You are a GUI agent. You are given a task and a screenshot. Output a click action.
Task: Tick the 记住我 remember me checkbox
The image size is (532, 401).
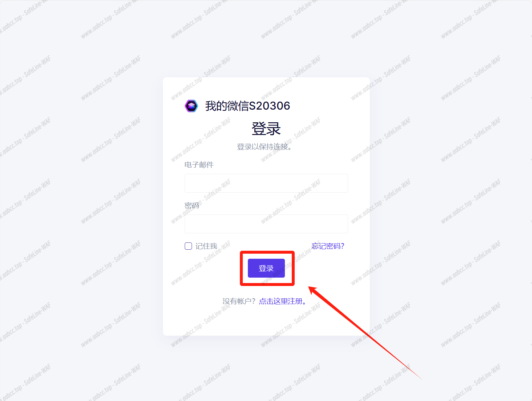[188, 246]
